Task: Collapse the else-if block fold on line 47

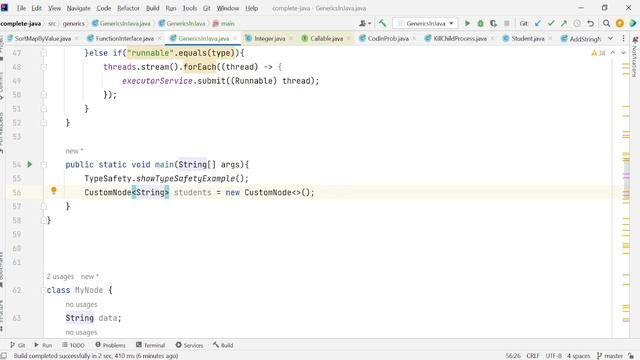Action: (x=44, y=53)
